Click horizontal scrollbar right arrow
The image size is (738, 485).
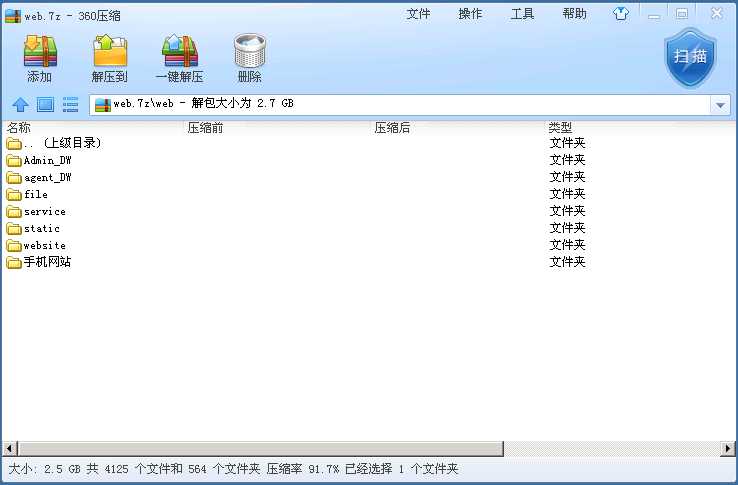tap(728, 449)
